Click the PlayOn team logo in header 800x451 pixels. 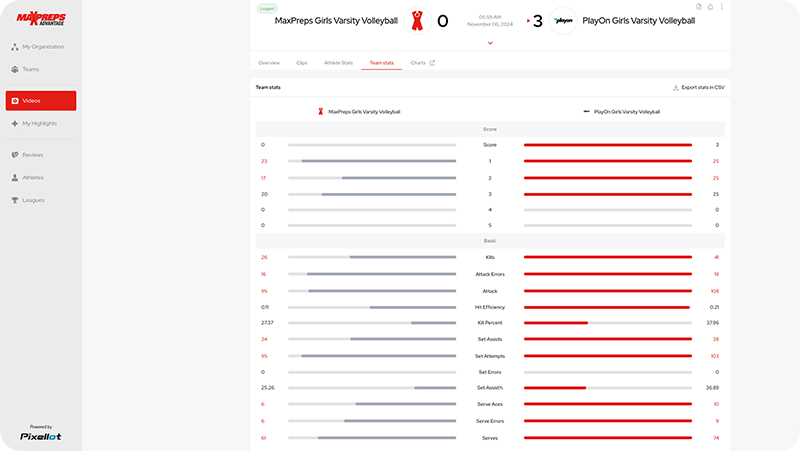563,21
